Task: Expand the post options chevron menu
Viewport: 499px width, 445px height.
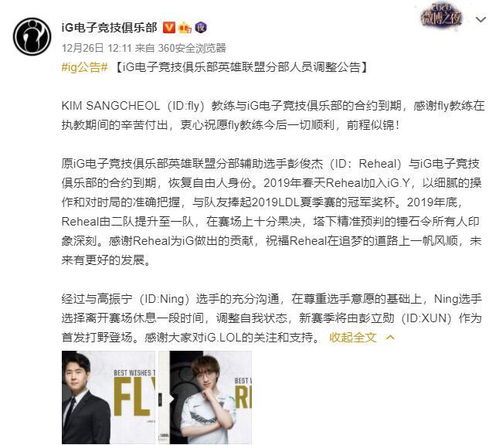Action: 480,20
